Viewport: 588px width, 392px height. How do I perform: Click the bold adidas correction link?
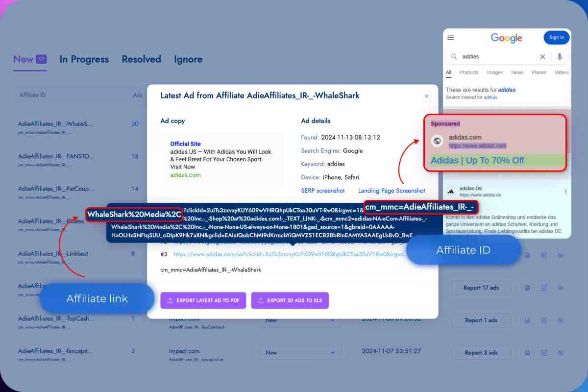(x=507, y=90)
